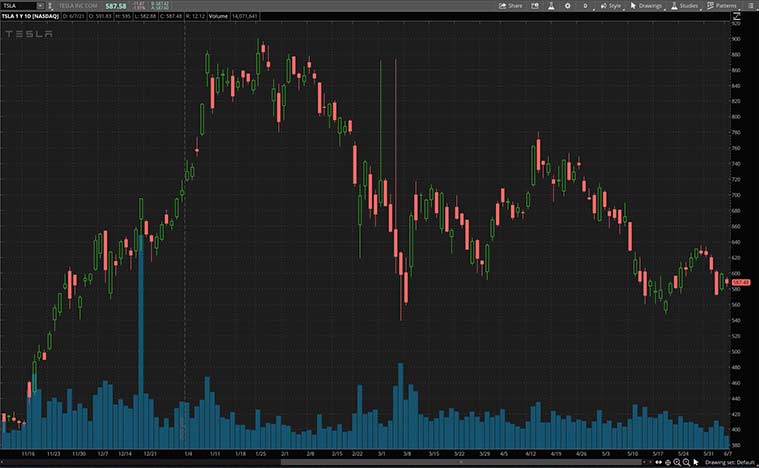Click the camera/snapshot icon next to Share
This screenshot has width=759, height=468.
[535, 6]
